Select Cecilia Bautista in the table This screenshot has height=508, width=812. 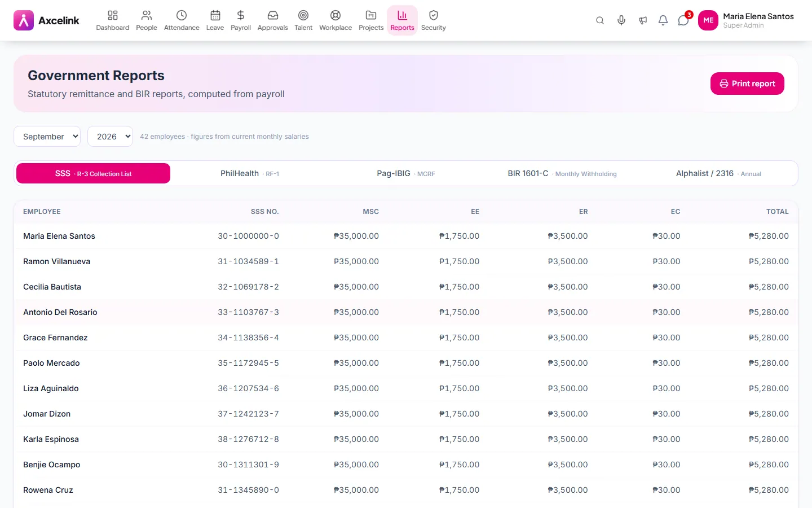coord(52,287)
